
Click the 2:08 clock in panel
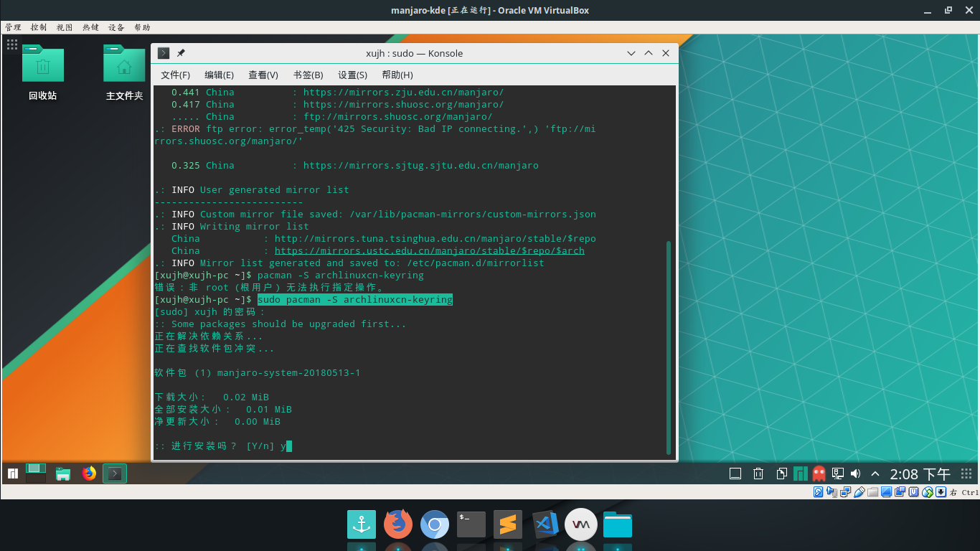coord(920,474)
